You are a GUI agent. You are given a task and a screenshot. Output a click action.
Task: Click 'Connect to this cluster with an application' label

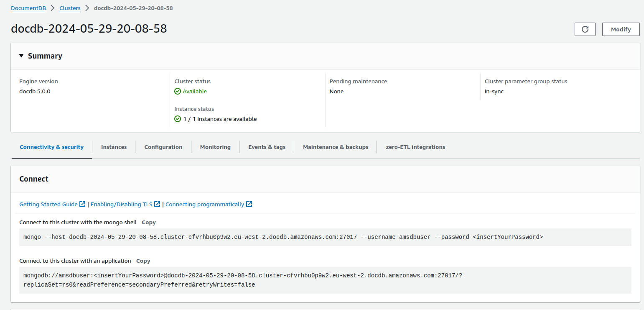coord(75,261)
